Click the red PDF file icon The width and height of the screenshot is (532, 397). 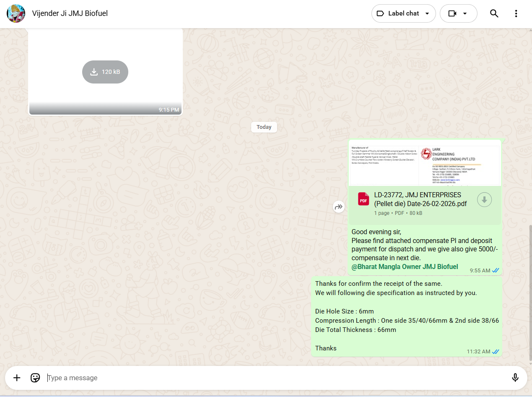pos(363,199)
